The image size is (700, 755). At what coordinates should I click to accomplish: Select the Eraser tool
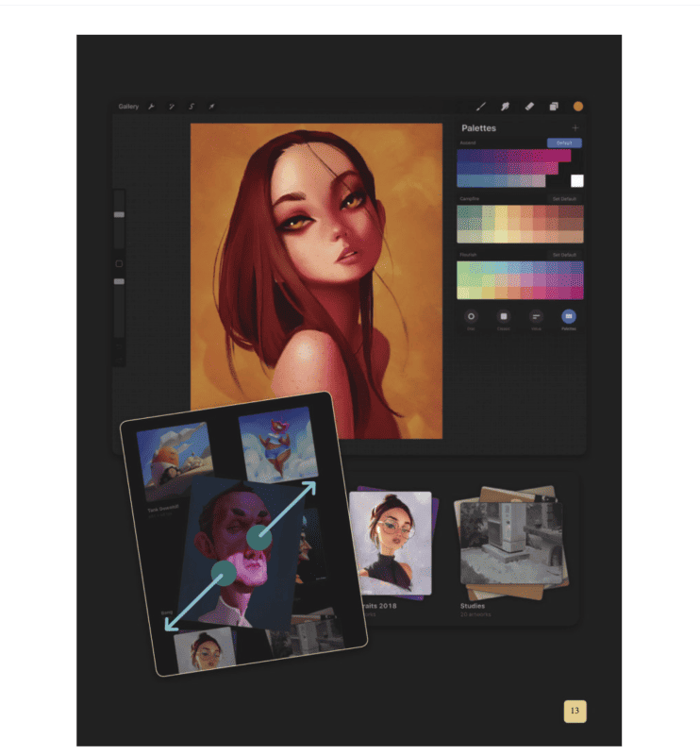pyautogui.click(x=529, y=107)
